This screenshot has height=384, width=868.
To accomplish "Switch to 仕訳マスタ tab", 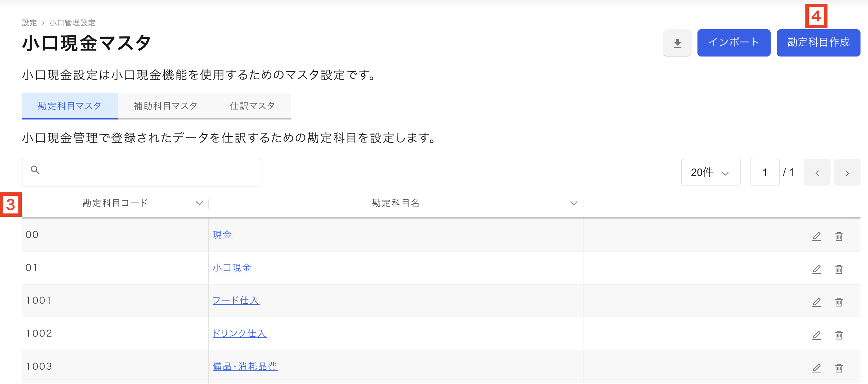I will point(252,106).
